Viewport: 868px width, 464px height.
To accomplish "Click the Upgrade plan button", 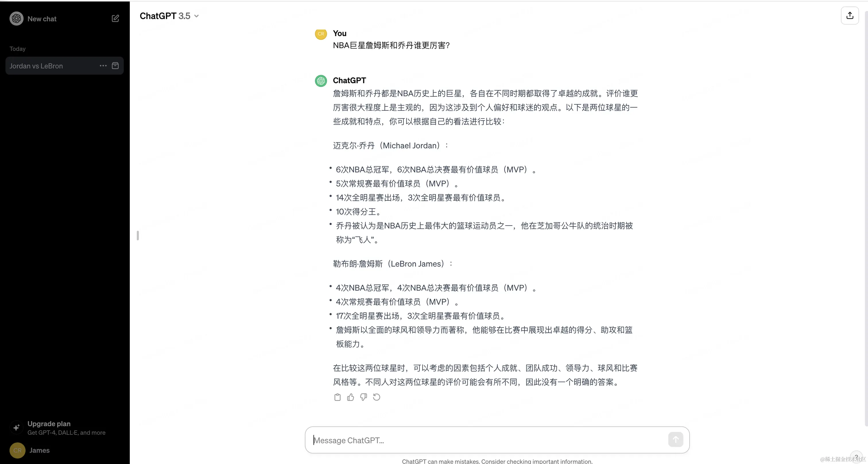I will click(49, 424).
